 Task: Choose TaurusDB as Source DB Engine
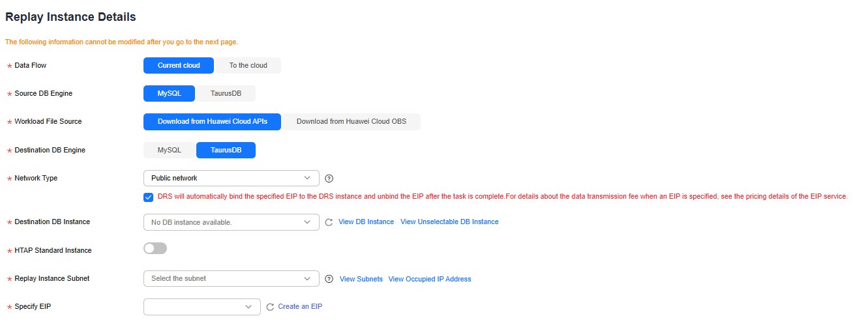click(x=226, y=94)
